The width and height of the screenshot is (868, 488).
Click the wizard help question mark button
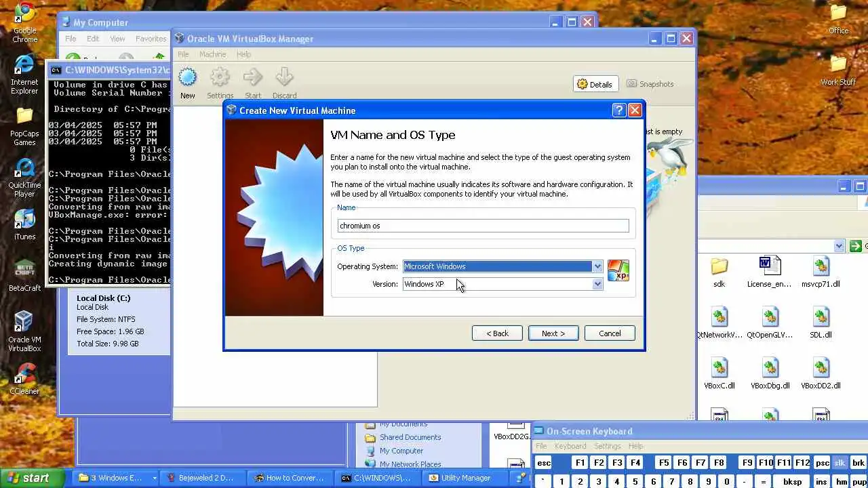pos(619,110)
